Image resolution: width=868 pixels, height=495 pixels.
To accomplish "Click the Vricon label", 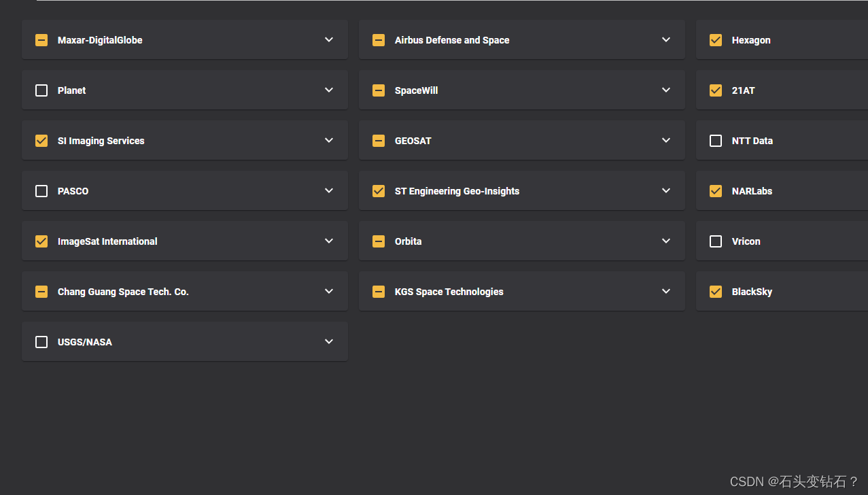I will tap(746, 241).
